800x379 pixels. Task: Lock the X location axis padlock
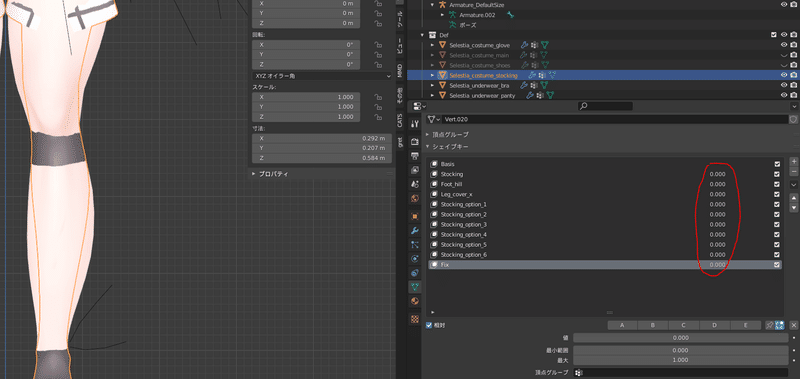tap(378, 3)
